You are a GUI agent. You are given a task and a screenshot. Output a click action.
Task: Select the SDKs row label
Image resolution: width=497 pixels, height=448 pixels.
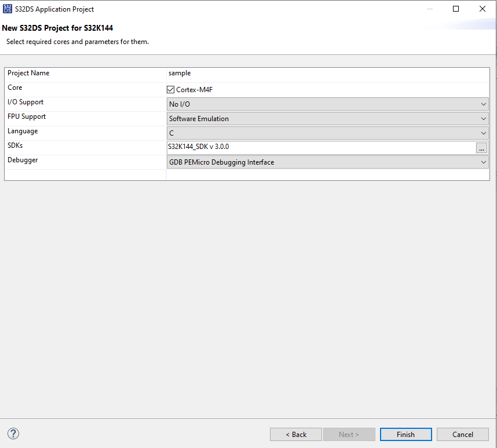coord(15,145)
